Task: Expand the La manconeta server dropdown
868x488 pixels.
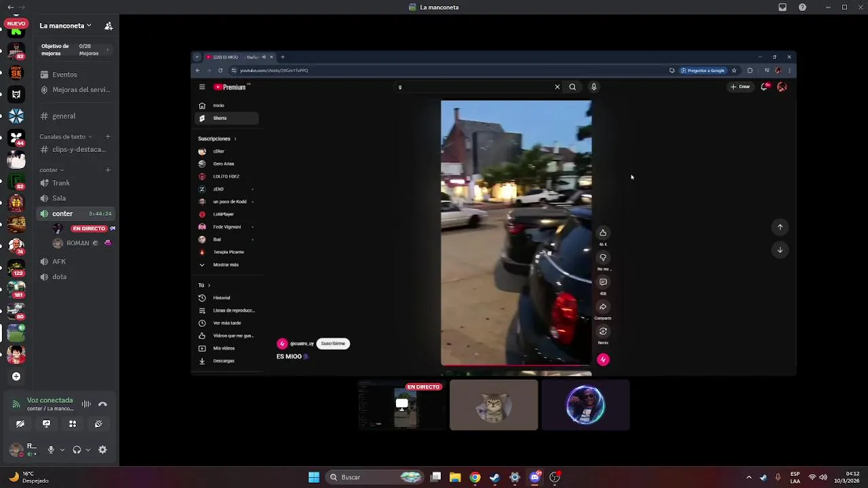Action: (x=65, y=26)
